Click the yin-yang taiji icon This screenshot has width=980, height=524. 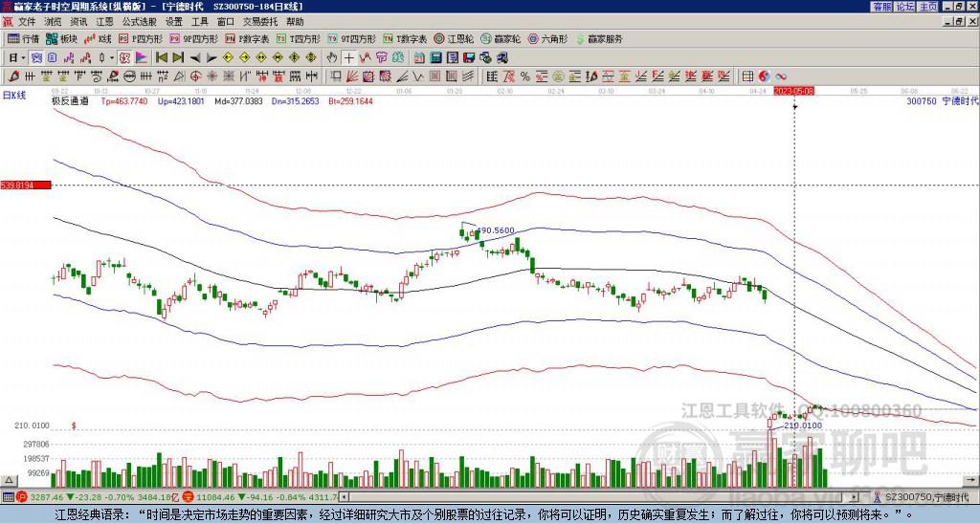764,76
